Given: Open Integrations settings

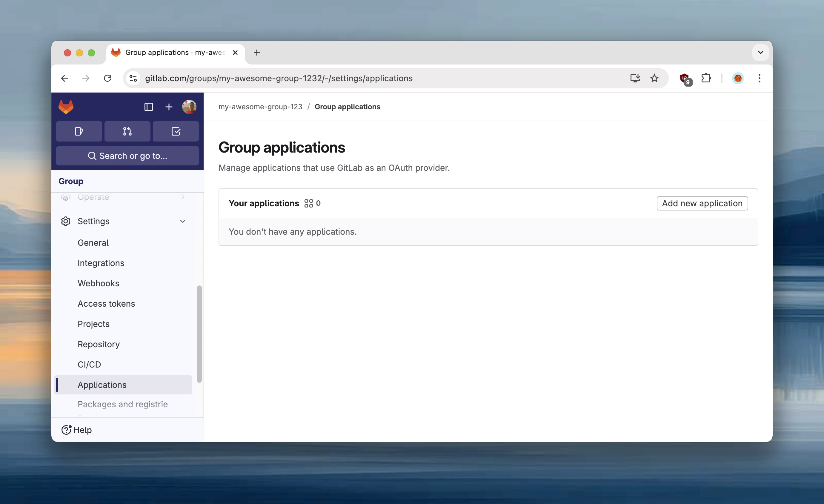Looking at the screenshot, I should point(101,263).
